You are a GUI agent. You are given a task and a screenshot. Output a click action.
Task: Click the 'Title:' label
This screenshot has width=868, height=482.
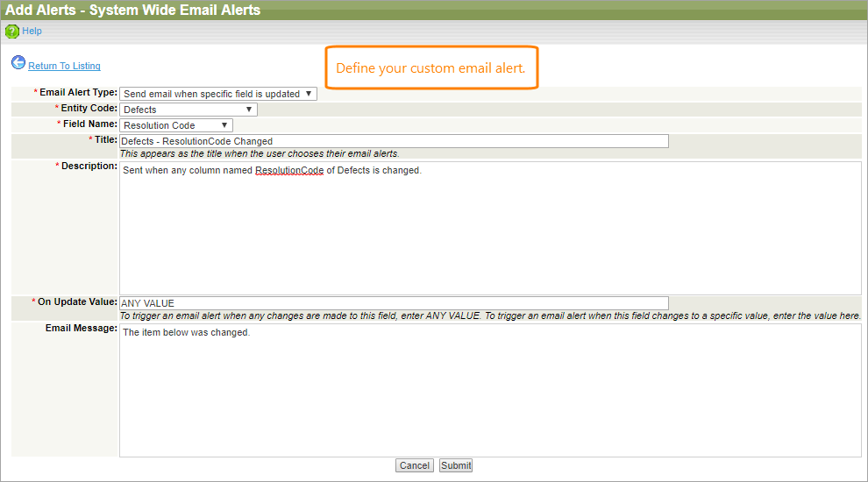(106, 139)
